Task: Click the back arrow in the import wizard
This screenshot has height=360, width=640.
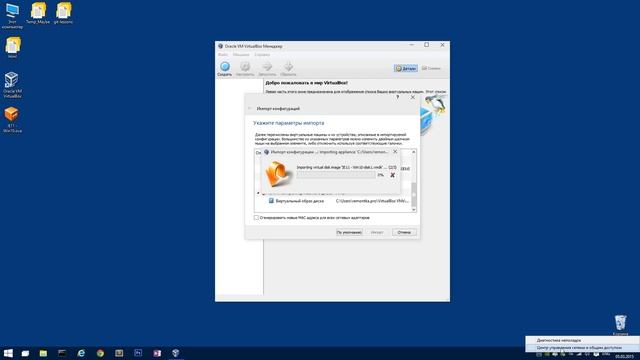Action: tap(249, 109)
